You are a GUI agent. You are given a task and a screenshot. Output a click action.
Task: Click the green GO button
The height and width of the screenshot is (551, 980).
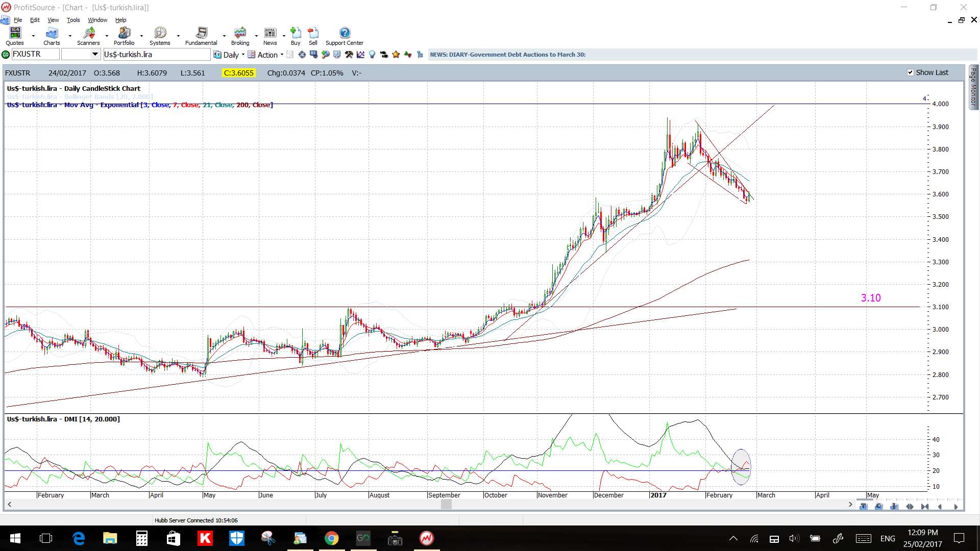[x=6, y=55]
